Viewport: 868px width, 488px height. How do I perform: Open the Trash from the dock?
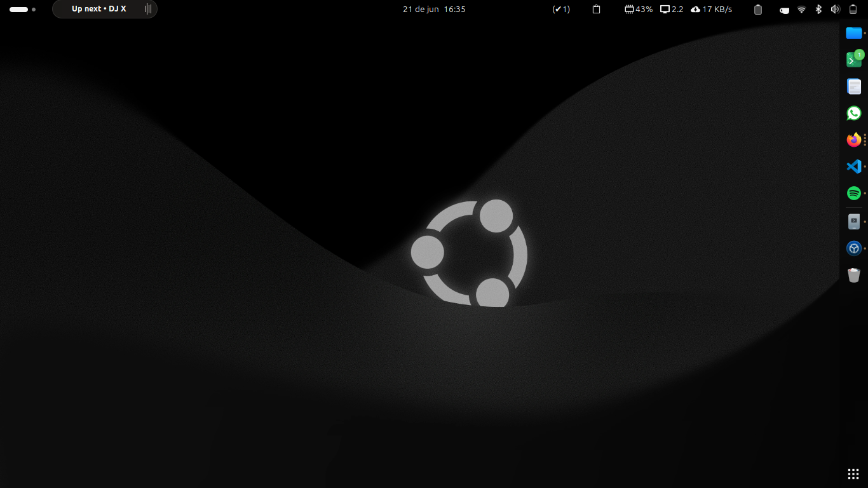853,275
